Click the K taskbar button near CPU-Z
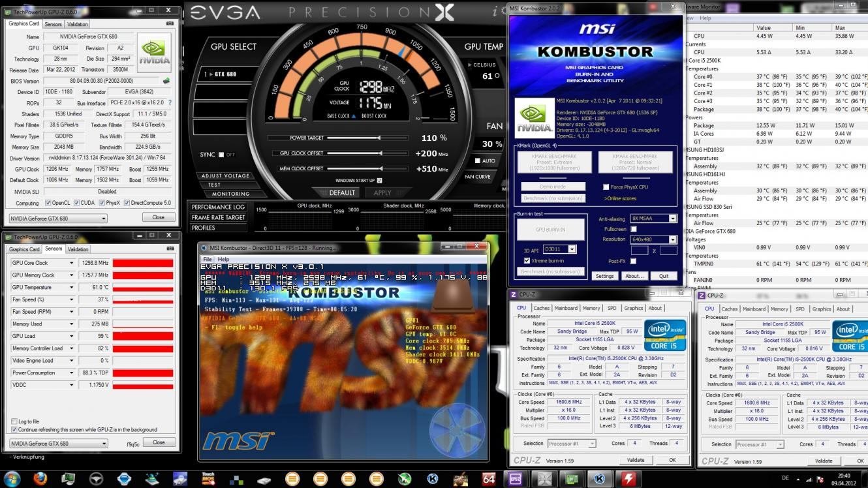Image resolution: width=868 pixels, height=488 pixels. (600, 479)
